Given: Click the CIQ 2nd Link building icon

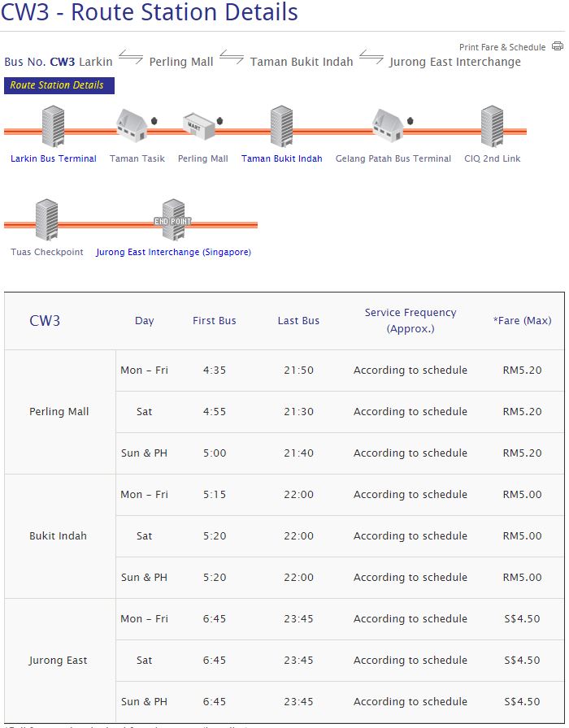Looking at the screenshot, I should [492, 127].
